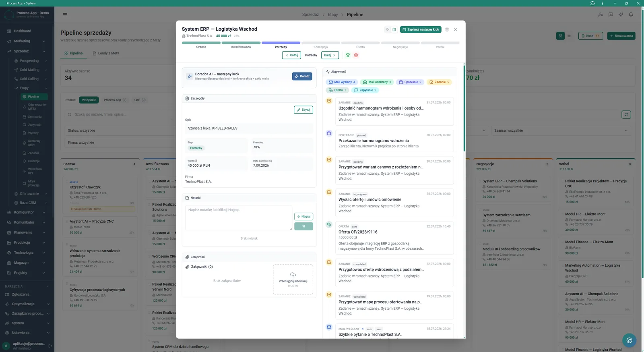Filter the activity by Zapytanie

365,90
